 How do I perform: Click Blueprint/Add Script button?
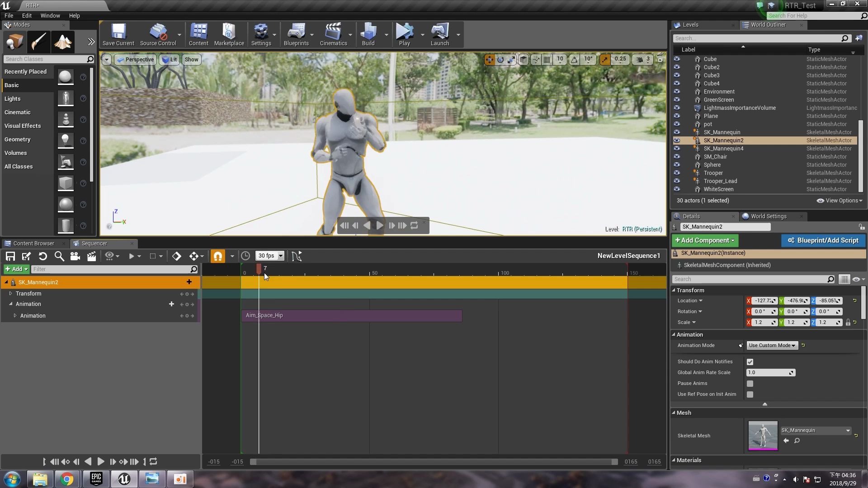(825, 240)
